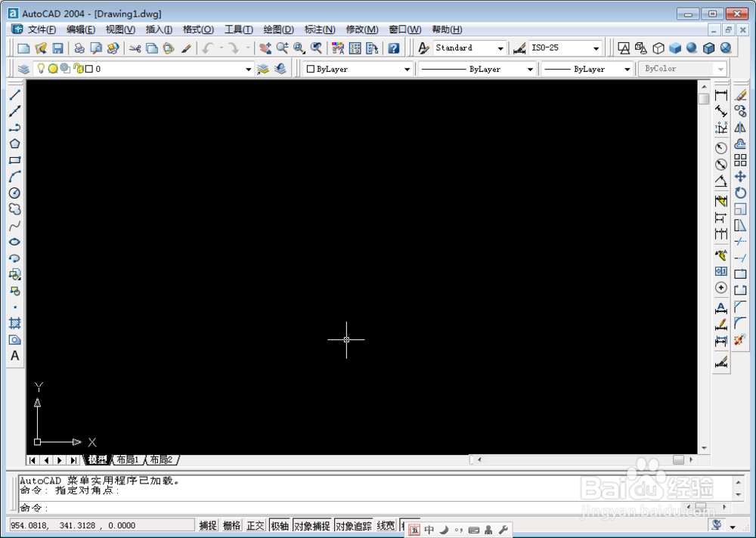Jump to the first layout tab arrow
Image resolution: width=756 pixels, height=538 pixels.
point(33,460)
